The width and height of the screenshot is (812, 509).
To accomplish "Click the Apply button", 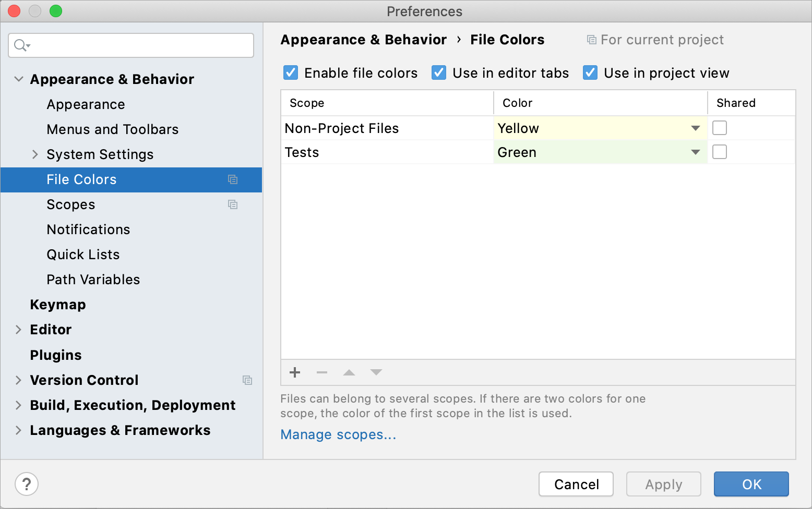I will tap(664, 484).
